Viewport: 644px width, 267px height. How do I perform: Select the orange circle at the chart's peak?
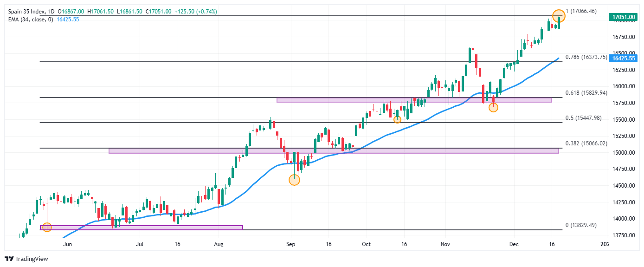[x=559, y=16]
